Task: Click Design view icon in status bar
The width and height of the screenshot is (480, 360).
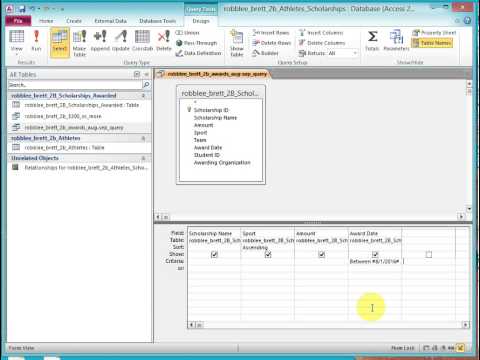Action: click(x=460, y=348)
